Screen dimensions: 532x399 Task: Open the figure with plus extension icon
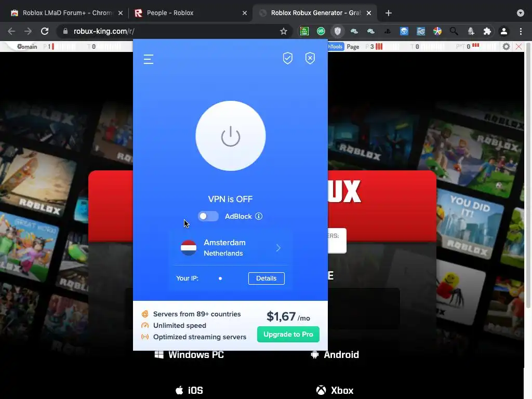point(471,31)
